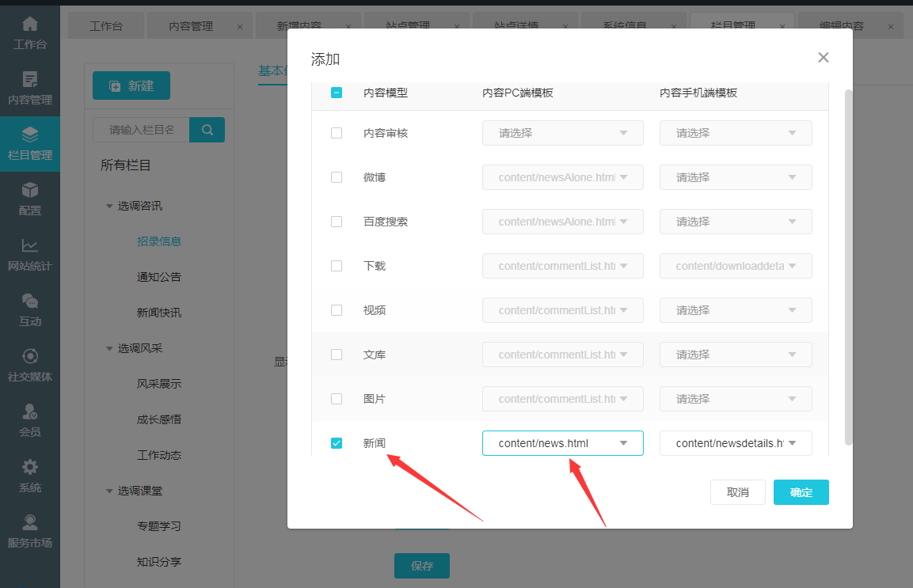Click the 取消 cancel button
913x588 pixels.
point(737,492)
